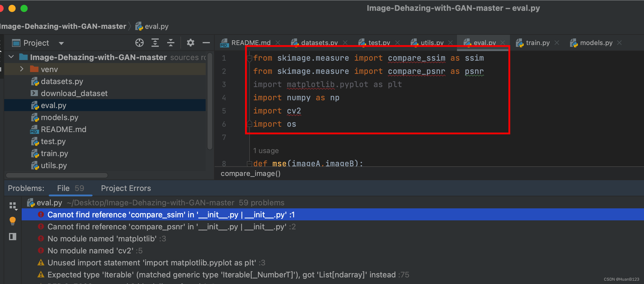Select eval.py in project tree
The width and height of the screenshot is (644, 284).
point(49,105)
